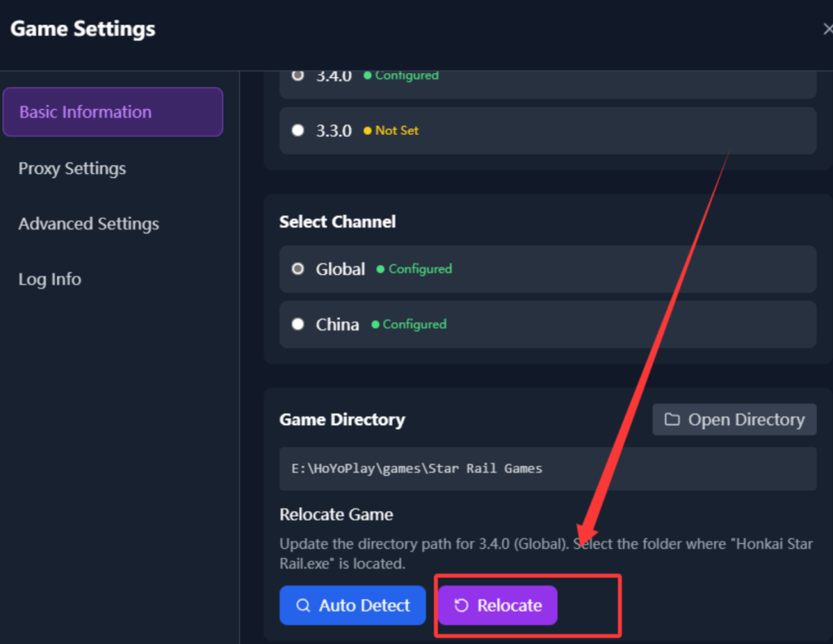Switch to the Proxy Settings section

coord(72,168)
